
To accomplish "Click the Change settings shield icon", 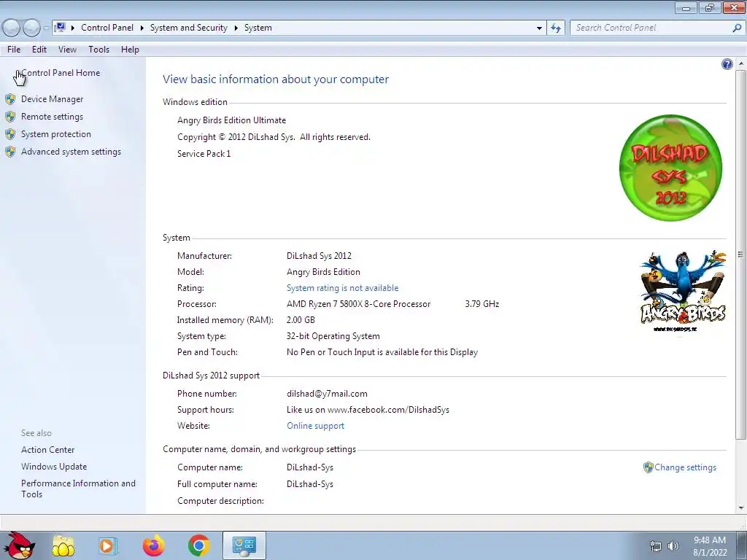I will pos(648,467).
